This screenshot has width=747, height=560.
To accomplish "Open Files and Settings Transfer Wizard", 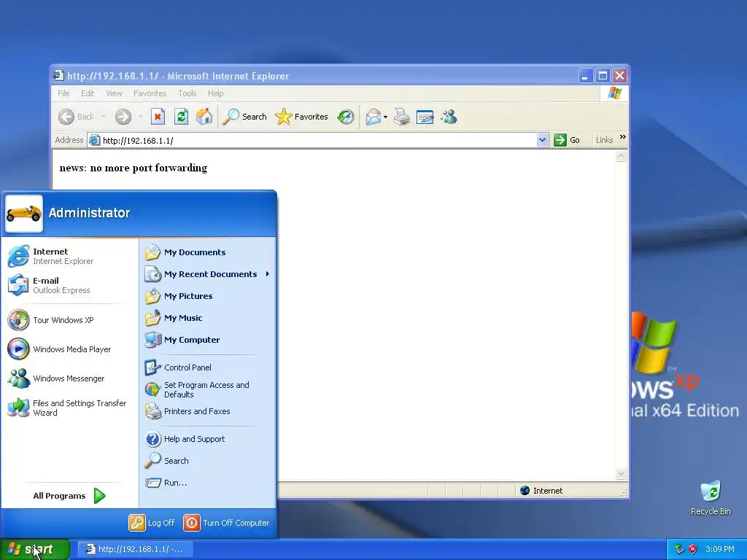I will coord(69,408).
